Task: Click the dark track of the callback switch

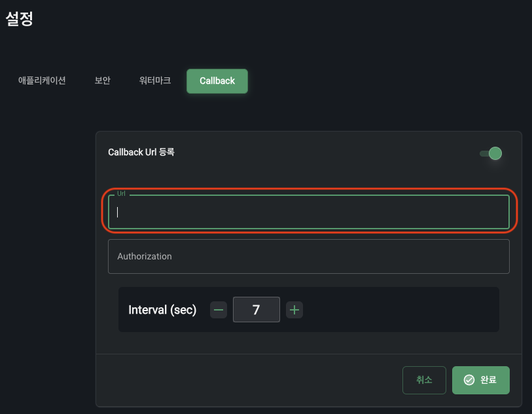Action: click(x=484, y=153)
